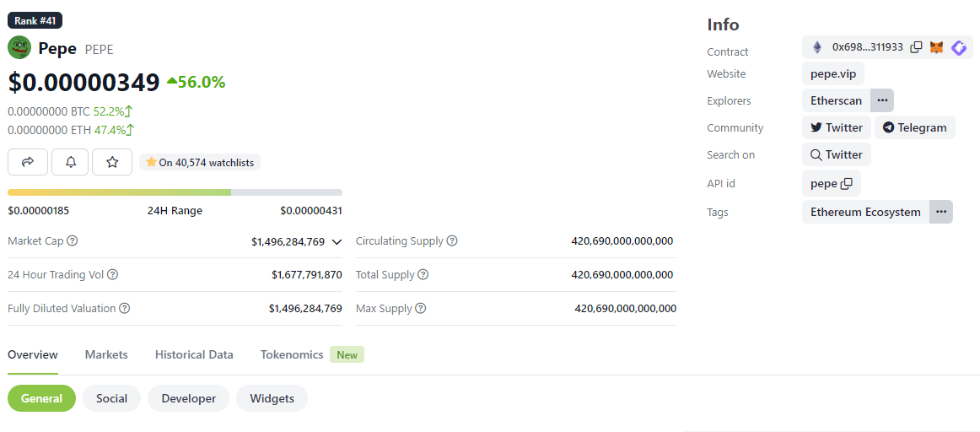The height and width of the screenshot is (432, 980).
Task: Open the Historical Data tab
Action: coord(194,355)
